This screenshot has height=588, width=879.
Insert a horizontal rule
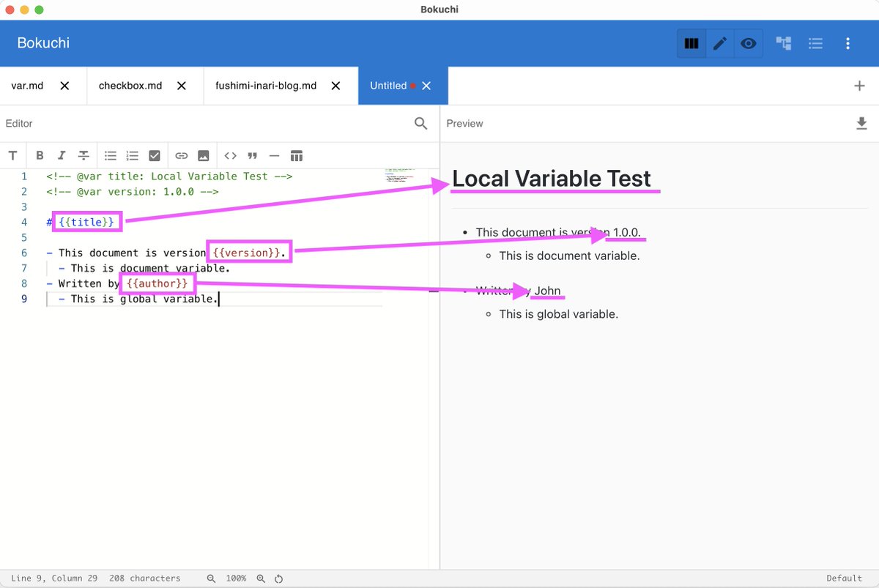[275, 155]
